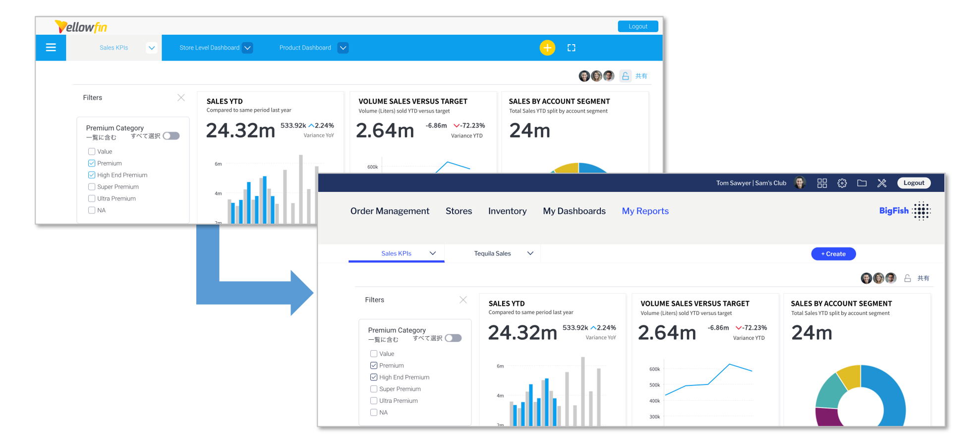Click the lock icon beside BigFish avatars

point(907,278)
